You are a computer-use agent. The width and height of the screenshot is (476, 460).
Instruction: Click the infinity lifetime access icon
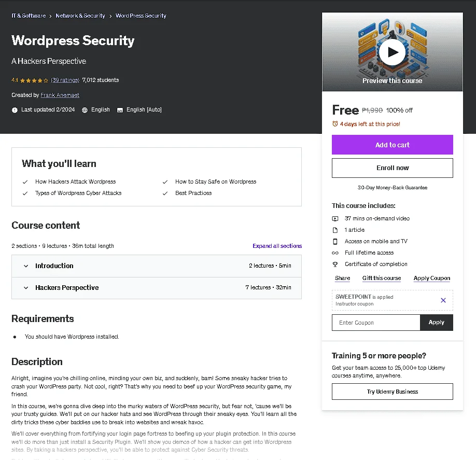tap(335, 253)
